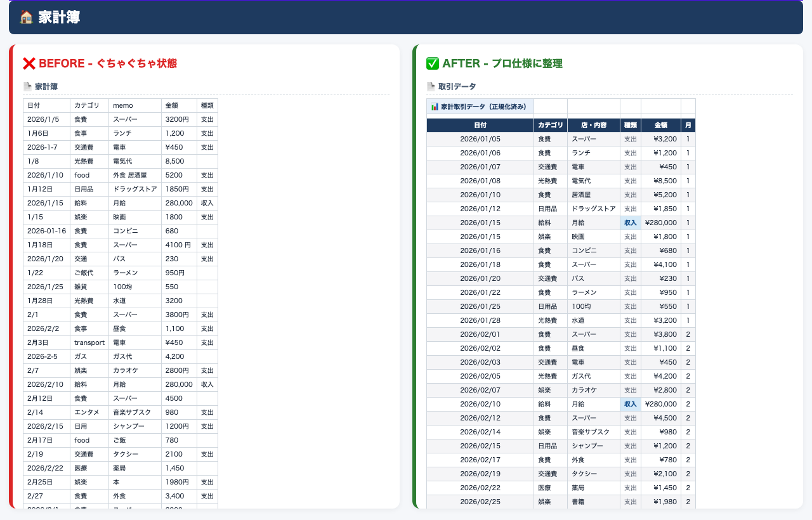This screenshot has height=520, width=812.
Task: Select the '¥1,450' amount cell
Action: pos(661,488)
